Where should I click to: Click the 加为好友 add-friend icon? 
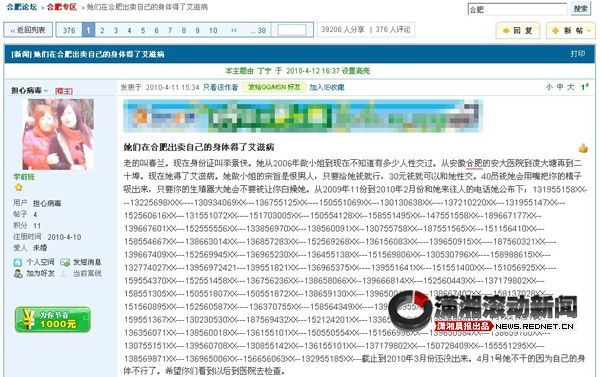pyautogui.click(x=18, y=274)
